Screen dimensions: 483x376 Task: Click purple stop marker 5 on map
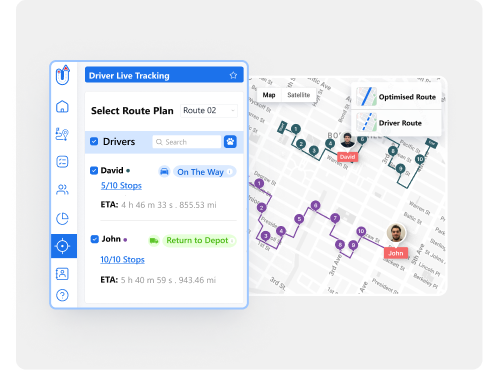(x=299, y=219)
